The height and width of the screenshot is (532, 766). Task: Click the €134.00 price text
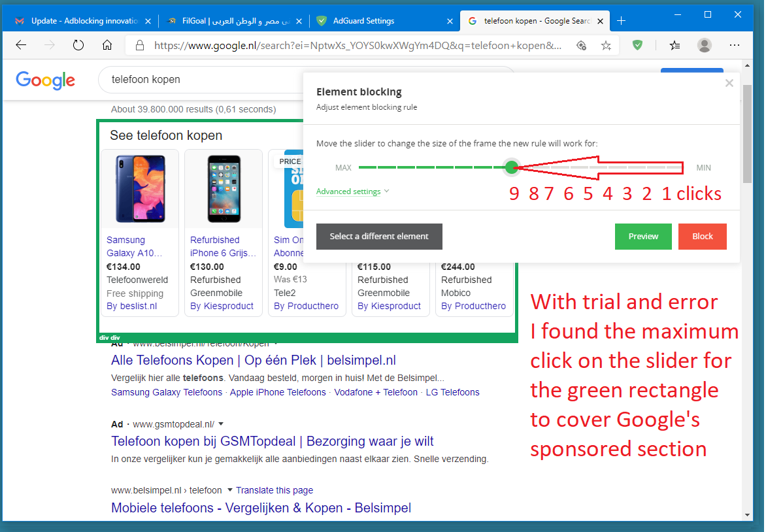123,267
